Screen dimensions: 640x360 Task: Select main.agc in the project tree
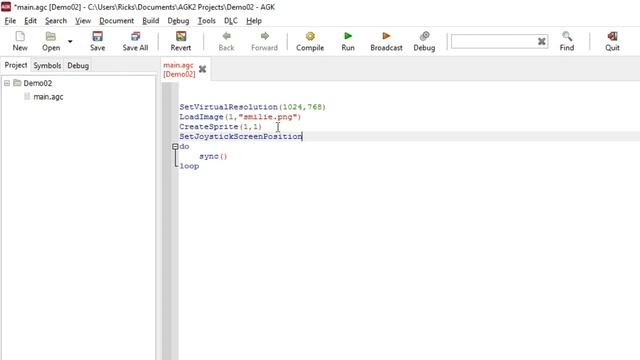pyautogui.click(x=48, y=97)
